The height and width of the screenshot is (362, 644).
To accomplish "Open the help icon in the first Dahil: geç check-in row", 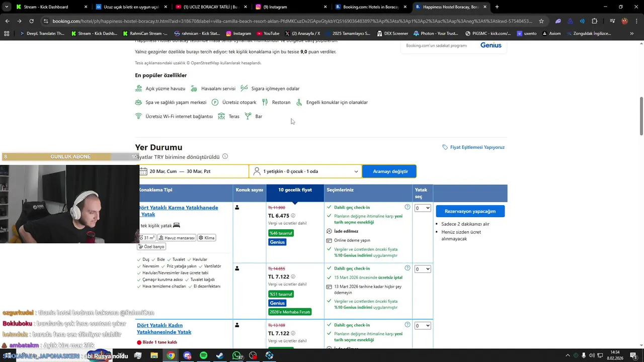I will [408, 207].
